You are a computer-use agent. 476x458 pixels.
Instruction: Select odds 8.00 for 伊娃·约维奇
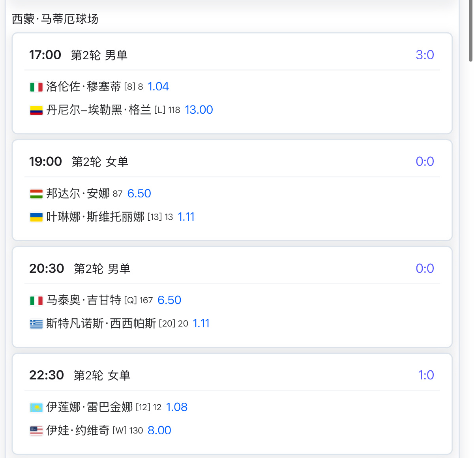coord(159,430)
